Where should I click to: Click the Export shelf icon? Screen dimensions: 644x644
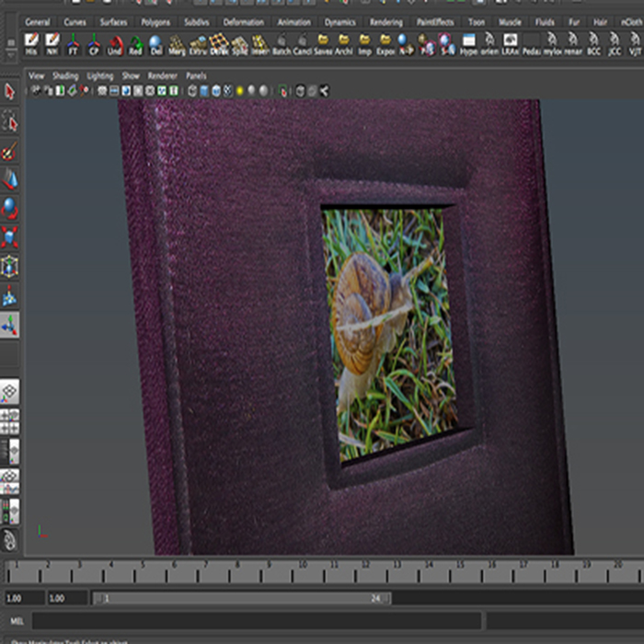pyautogui.click(x=385, y=44)
